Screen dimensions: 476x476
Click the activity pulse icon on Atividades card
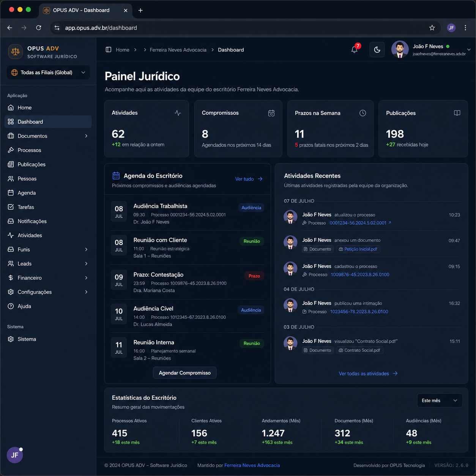point(178,113)
